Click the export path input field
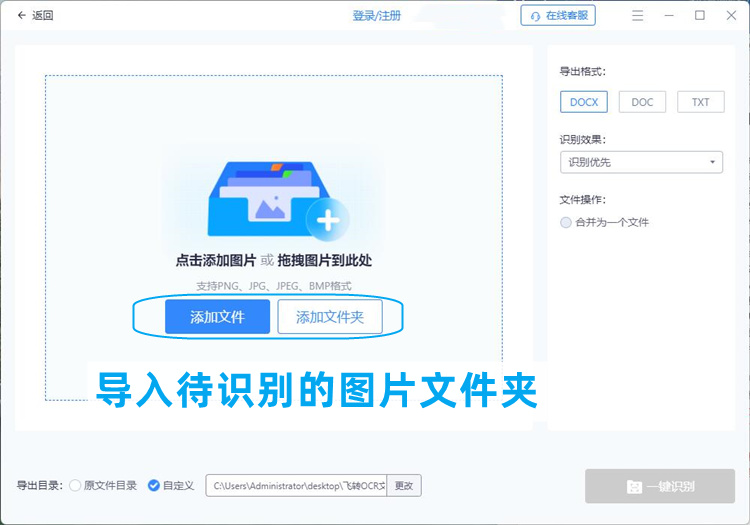This screenshot has height=525, width=750. (296, 485)
